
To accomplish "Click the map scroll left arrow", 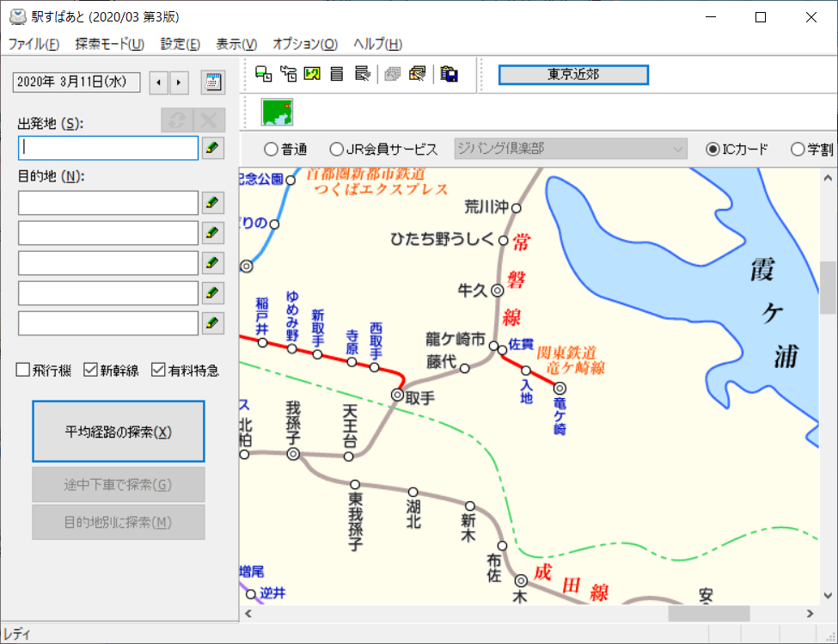I will [x=248, y=614].
